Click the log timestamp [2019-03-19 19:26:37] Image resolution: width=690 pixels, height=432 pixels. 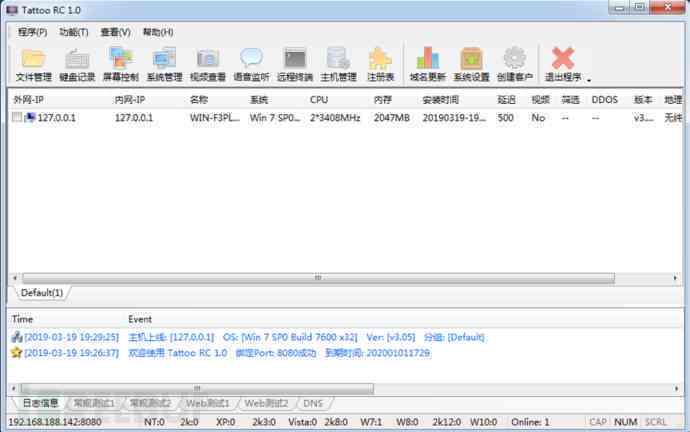click(72, 353)
